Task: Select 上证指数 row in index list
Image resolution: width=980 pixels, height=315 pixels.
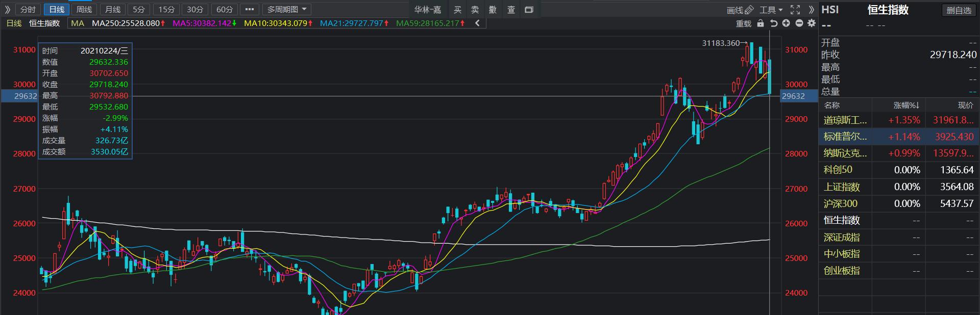Action: click(842, 187)
